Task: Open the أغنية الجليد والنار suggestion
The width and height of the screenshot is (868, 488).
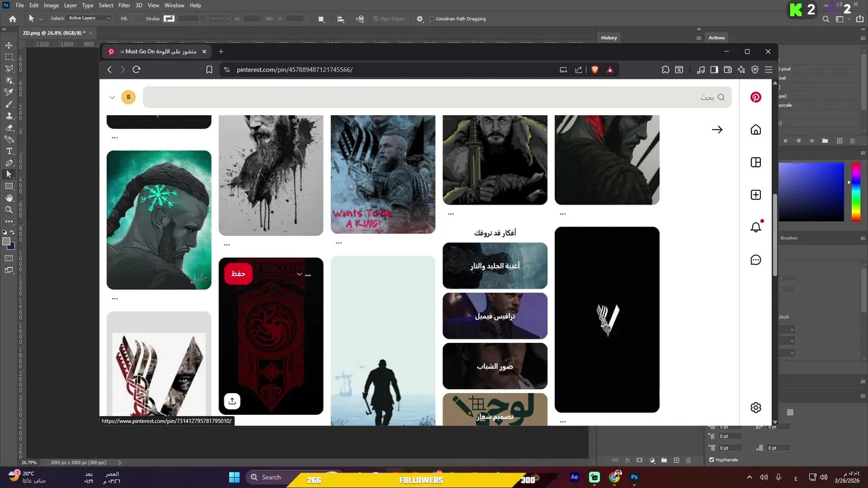Action: (495, 266)
